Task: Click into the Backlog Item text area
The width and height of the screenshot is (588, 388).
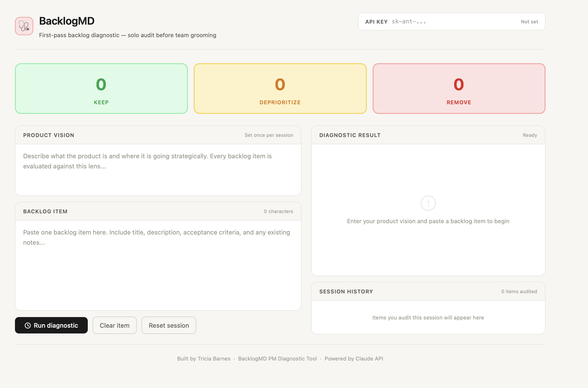Action: coord(158,265)
